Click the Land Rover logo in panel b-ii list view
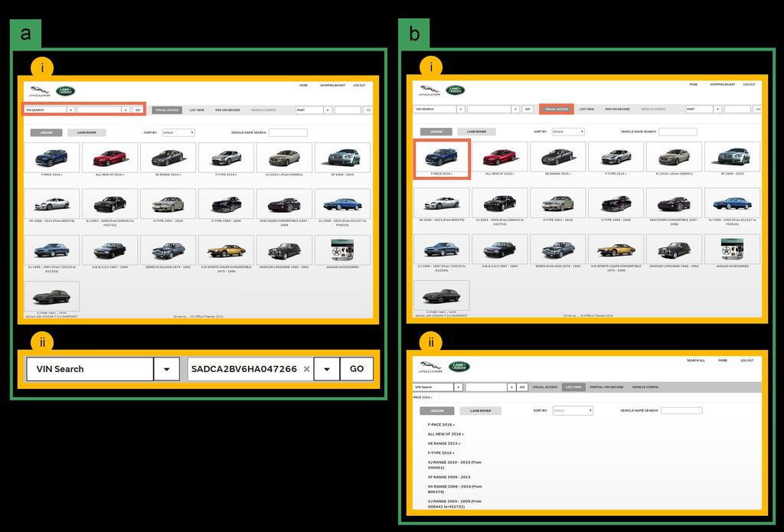The width and height of the screenshot is (784, 532). 459,367
